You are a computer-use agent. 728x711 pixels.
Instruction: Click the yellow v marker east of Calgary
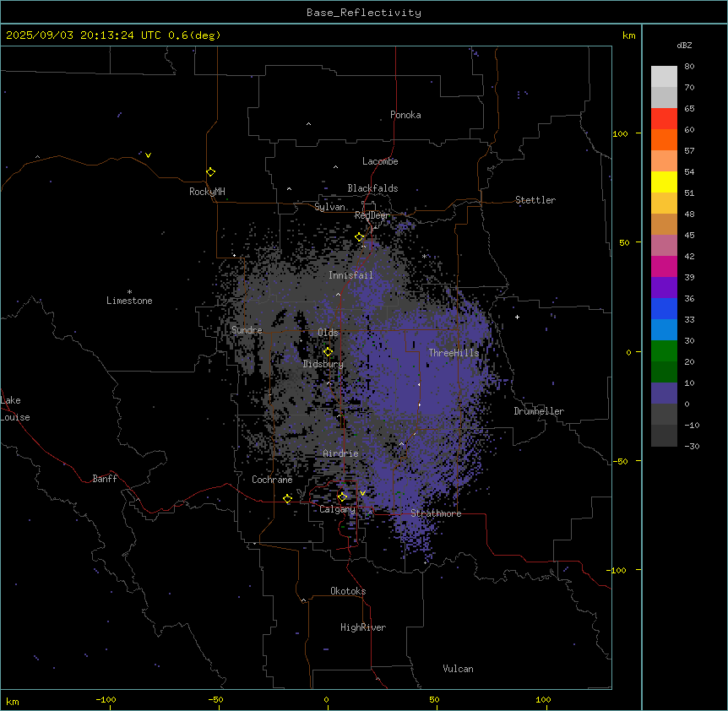coord(362,493)
